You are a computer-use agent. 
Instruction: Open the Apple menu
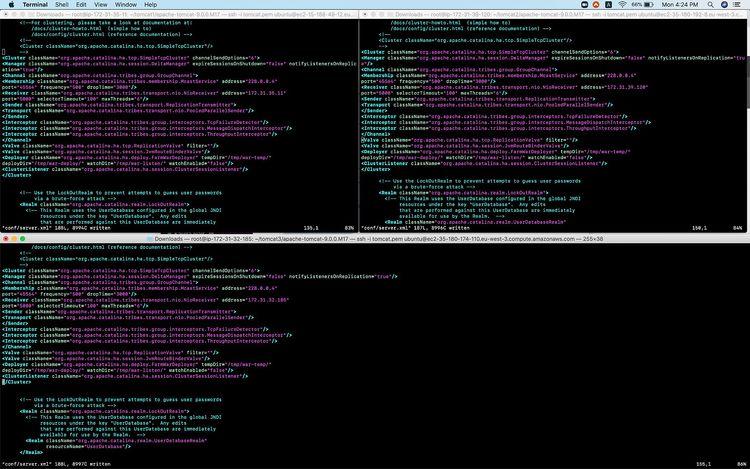pyautogui.click(x=10, y=5)
